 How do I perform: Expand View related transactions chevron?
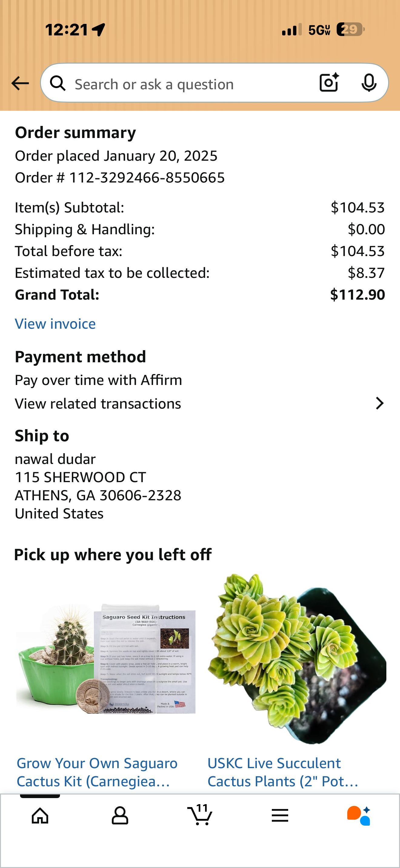coord(380,403)
